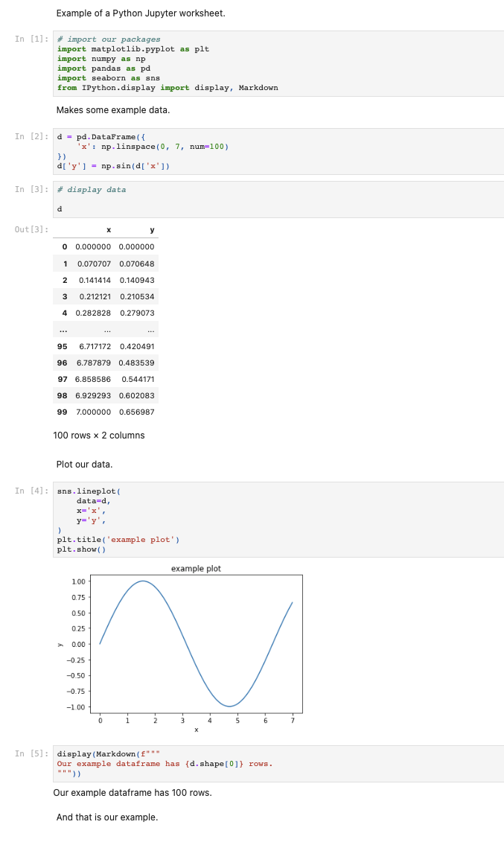This screenshot has height=842, width=504.
Task: Click table cell 0.070648
Action: [137, 264]
